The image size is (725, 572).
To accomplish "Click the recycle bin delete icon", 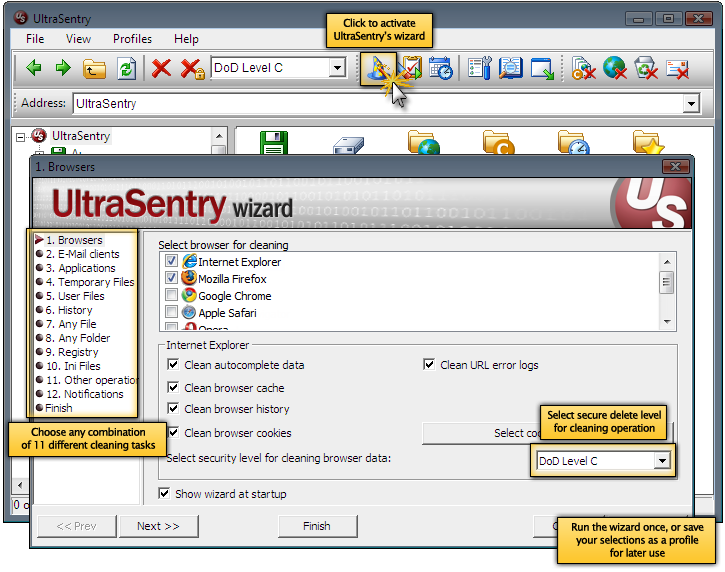I will tap(646, 69).
